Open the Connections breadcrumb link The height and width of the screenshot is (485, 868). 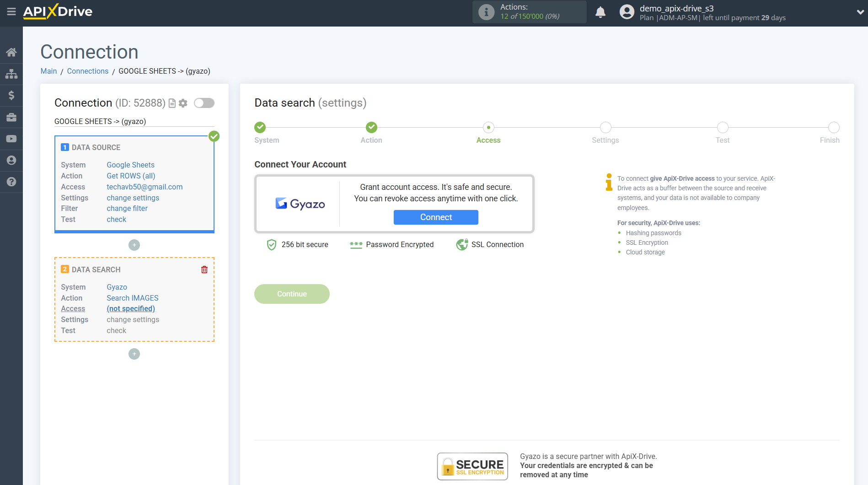point(87,71)
